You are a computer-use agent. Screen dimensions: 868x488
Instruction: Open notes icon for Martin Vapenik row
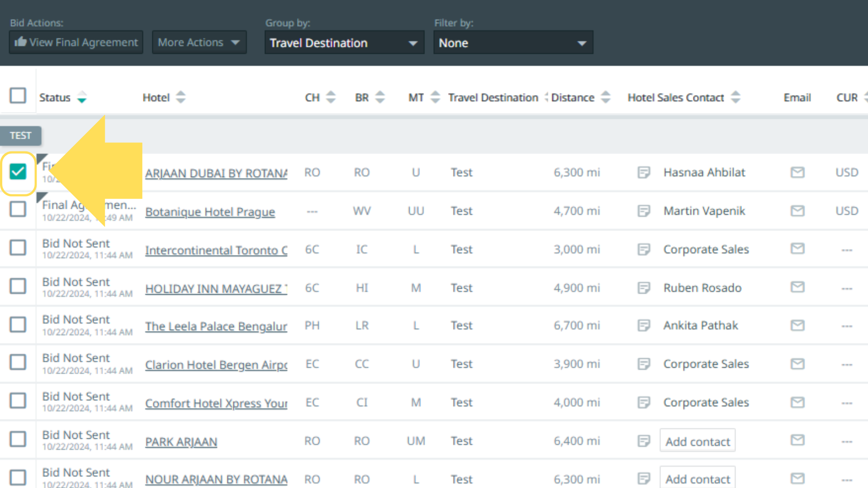tap(643, 211)
